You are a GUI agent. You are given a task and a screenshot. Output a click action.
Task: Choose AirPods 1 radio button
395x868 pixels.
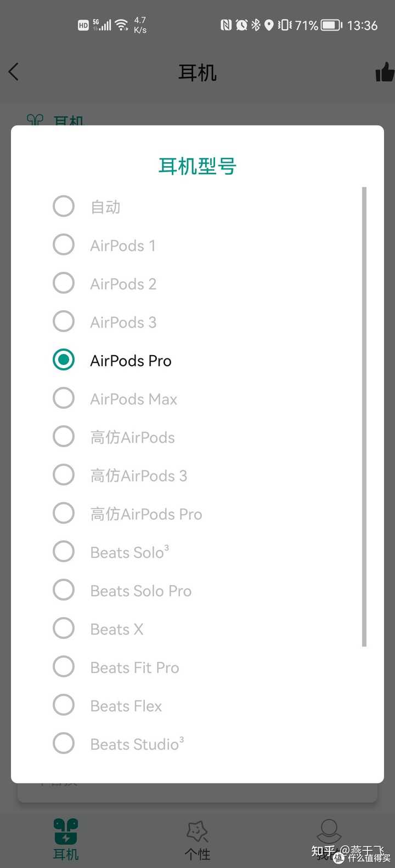(x=64, y=245)
